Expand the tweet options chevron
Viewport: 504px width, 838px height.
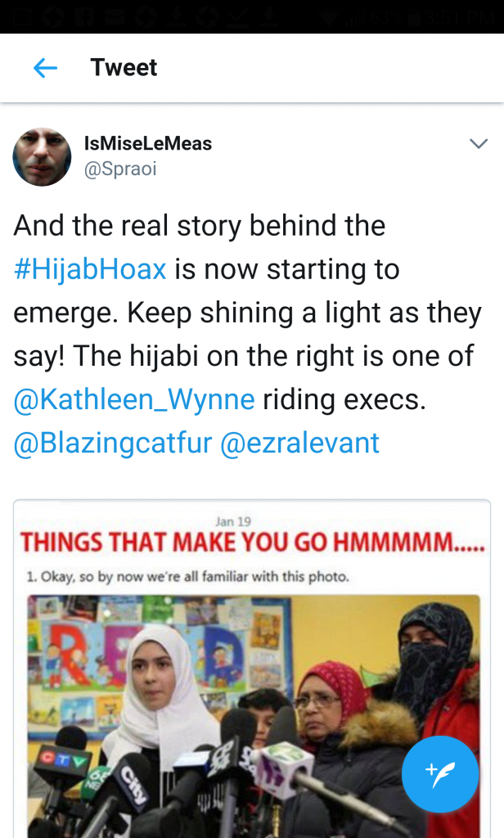point(478,144)
